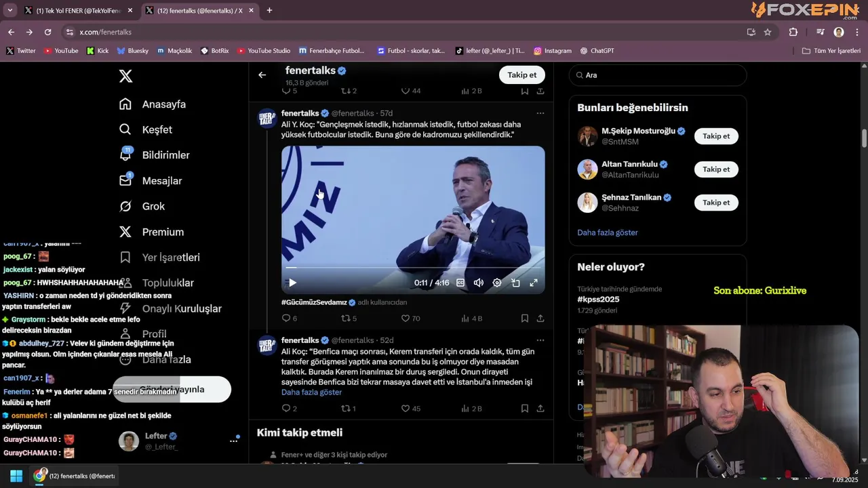This screenshot has width=868, height=488.
Task: Open Chrome three-dot menu
Action: point(857,32)
